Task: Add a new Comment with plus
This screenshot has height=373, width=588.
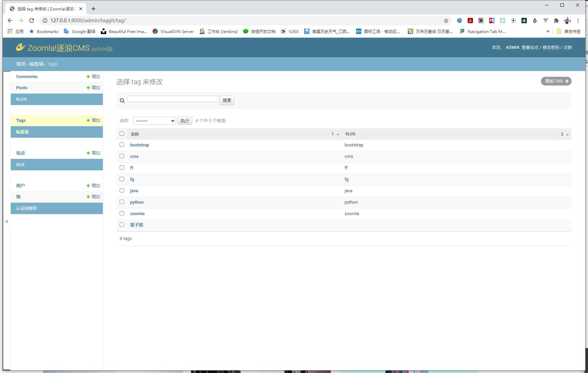Action: (x=93, y=76)
